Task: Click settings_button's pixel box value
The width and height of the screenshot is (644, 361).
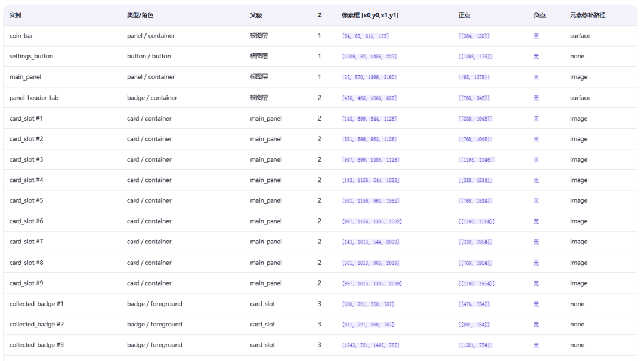Action: (x=370, y=57)
